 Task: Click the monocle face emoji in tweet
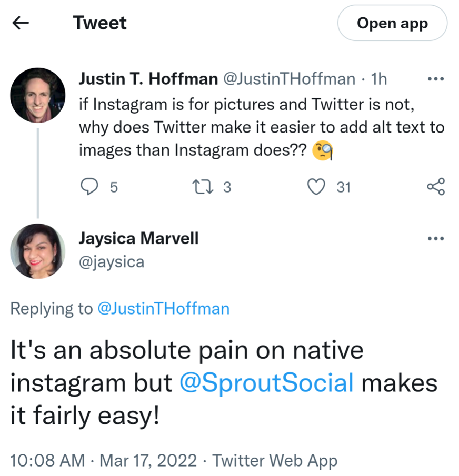(323, 151)
